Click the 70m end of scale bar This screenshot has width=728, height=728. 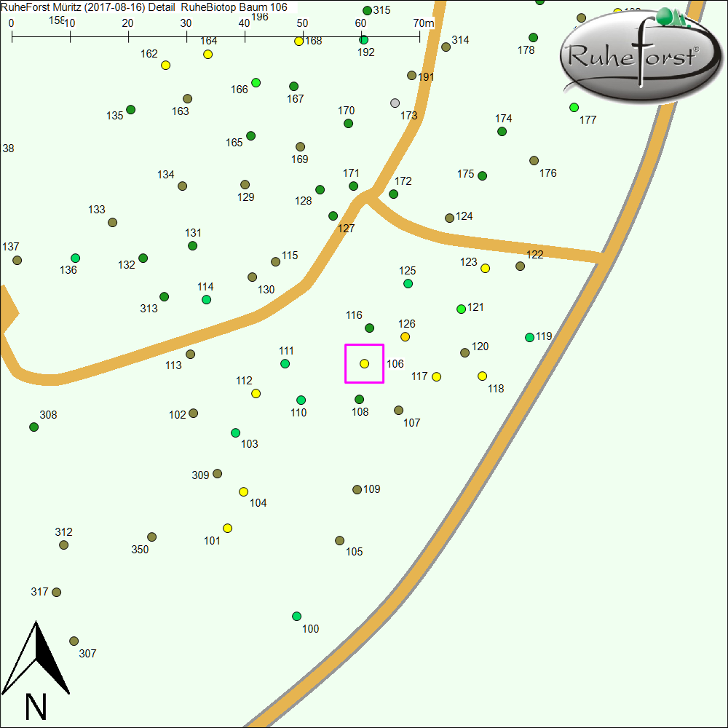pos(420,34)
